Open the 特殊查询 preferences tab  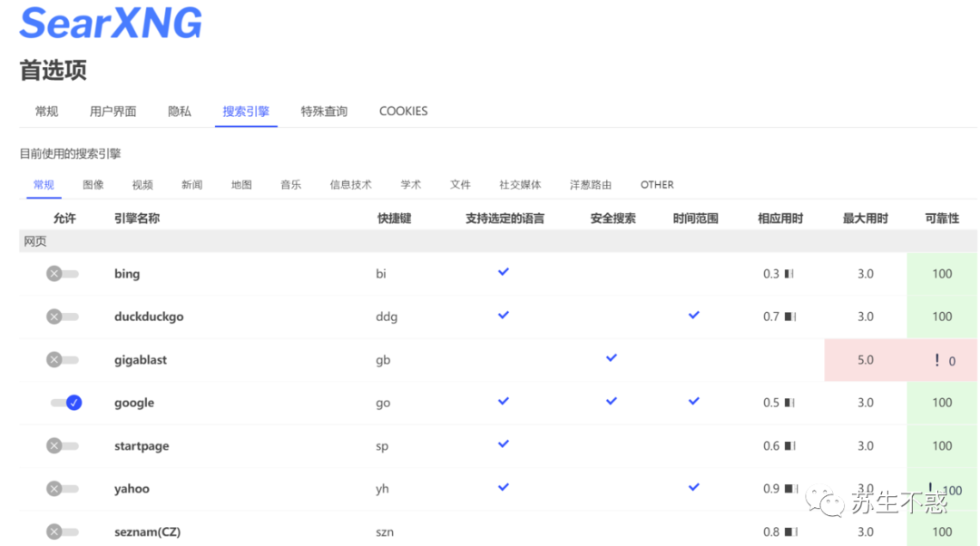point(324,112)
